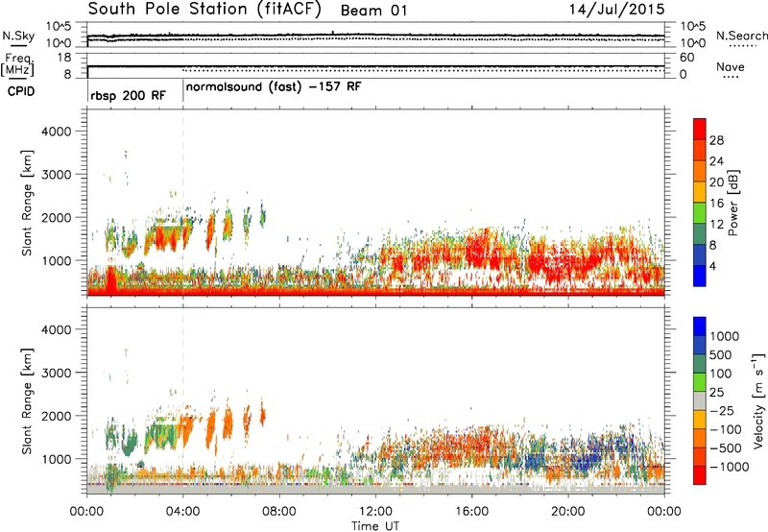Pick the blue Velocity segment between 500 and 1000

tap(700, 346)
